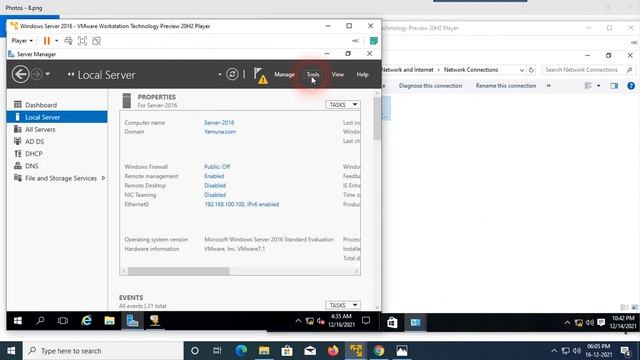Open the Manage menu

[x=284, y=75]
